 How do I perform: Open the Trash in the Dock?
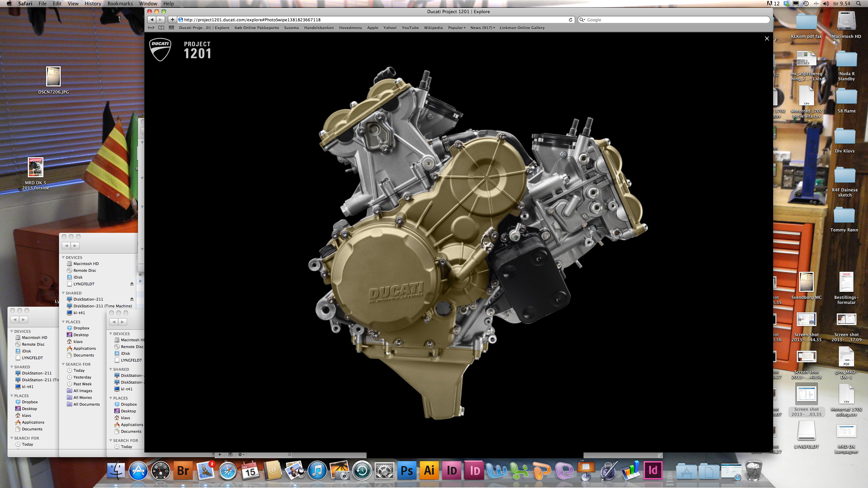(753, 470)
